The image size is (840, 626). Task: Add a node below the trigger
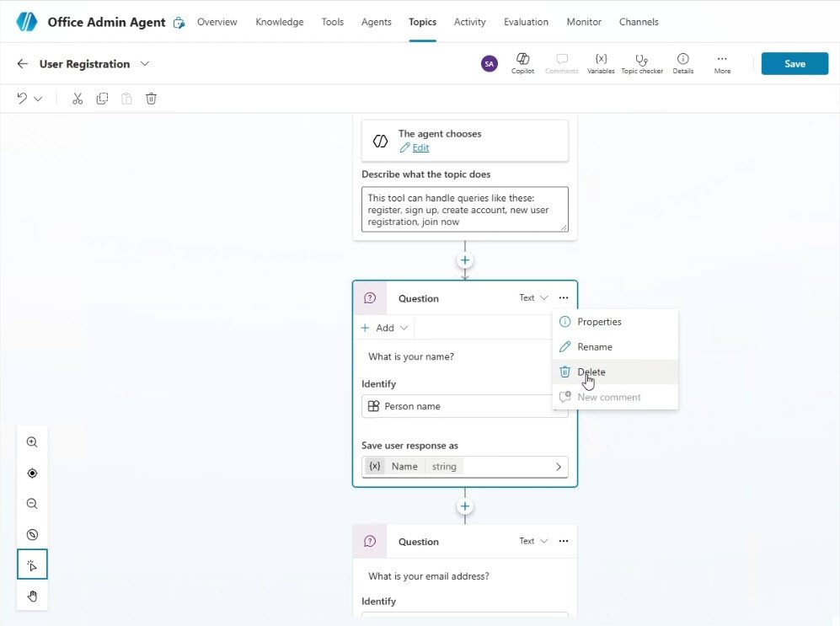pos(465,260)
